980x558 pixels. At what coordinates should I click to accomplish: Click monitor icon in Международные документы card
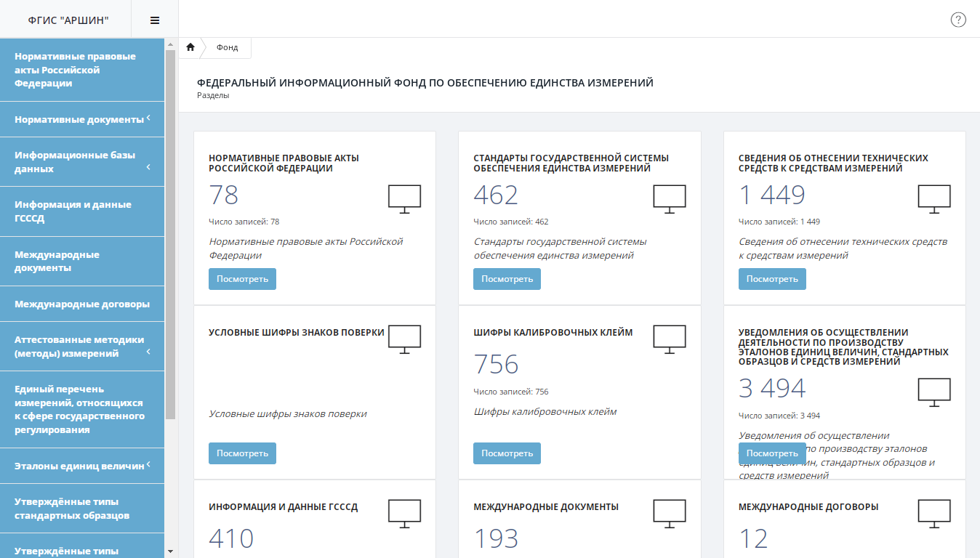(x=669, y=514)
